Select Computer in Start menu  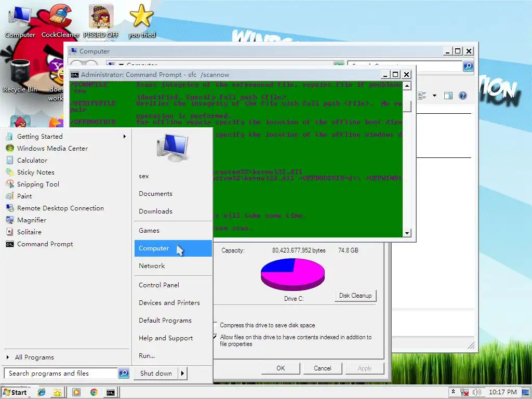pyautogui.click(x=173, y=248)
